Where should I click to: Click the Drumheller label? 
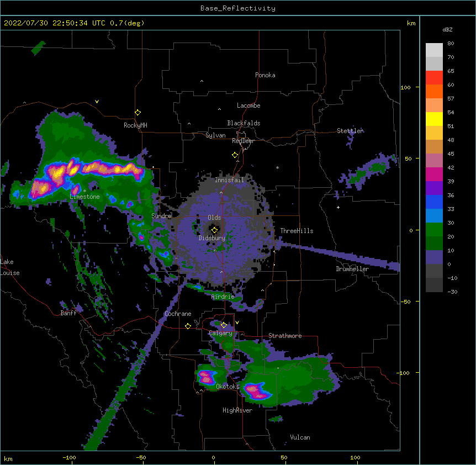point(352,268)
